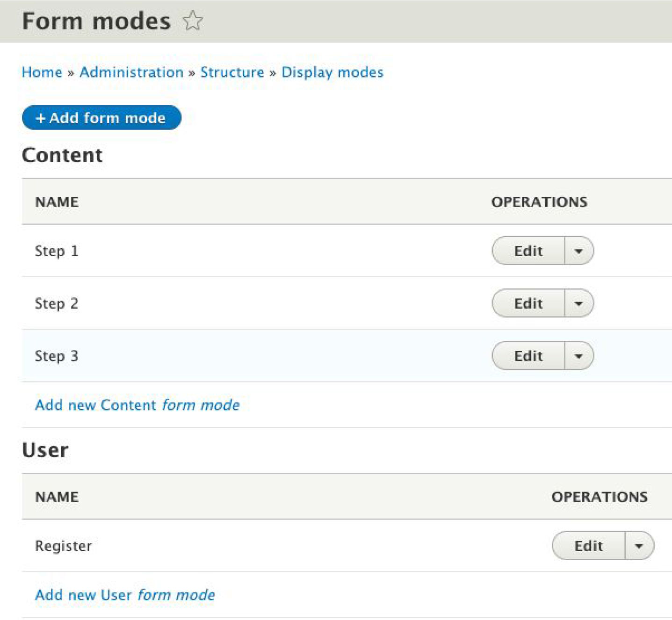Expand Step 1 operations dropdown arrow
Viewport: 672px width, 620px height.
tap(579, 251)
